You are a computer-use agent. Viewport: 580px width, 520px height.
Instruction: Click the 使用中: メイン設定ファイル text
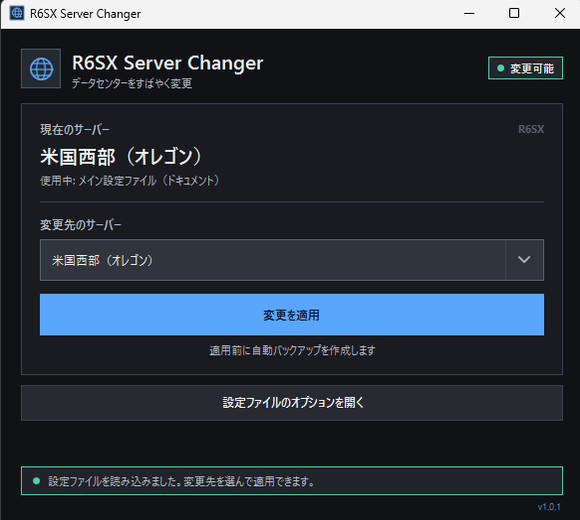pos(130,181)
